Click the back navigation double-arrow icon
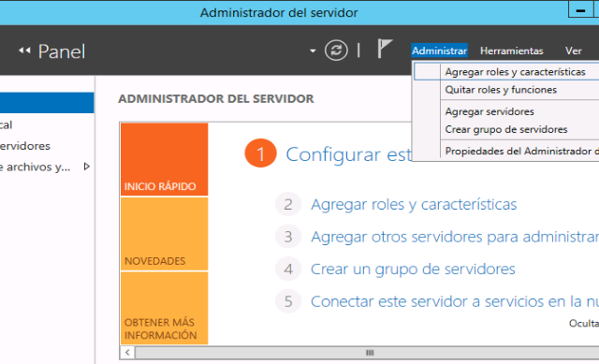 pyautogui.click(x=24, y=51)
